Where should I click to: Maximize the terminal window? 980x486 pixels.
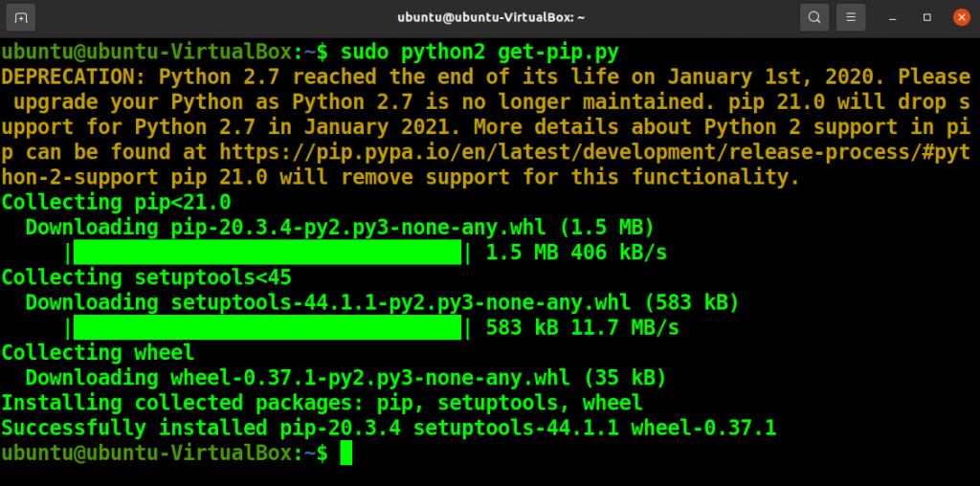pos(926,17)
